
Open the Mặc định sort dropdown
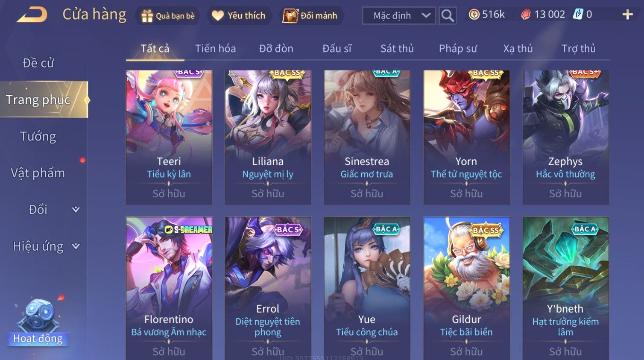point(399,16)
